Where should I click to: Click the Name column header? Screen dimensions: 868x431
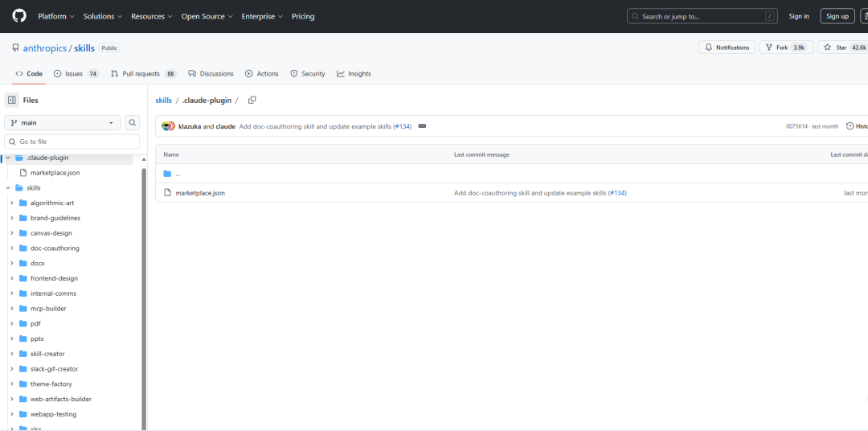[x=171, y=154]
